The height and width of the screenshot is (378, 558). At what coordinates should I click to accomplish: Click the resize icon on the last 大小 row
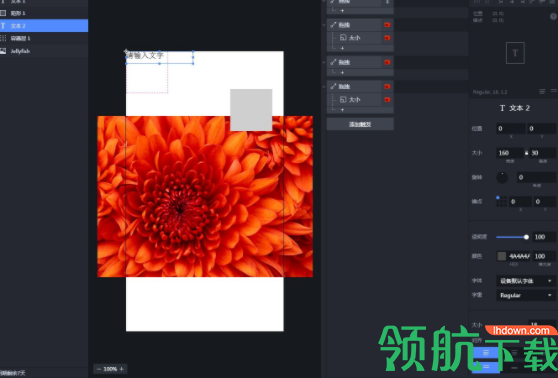343,100
